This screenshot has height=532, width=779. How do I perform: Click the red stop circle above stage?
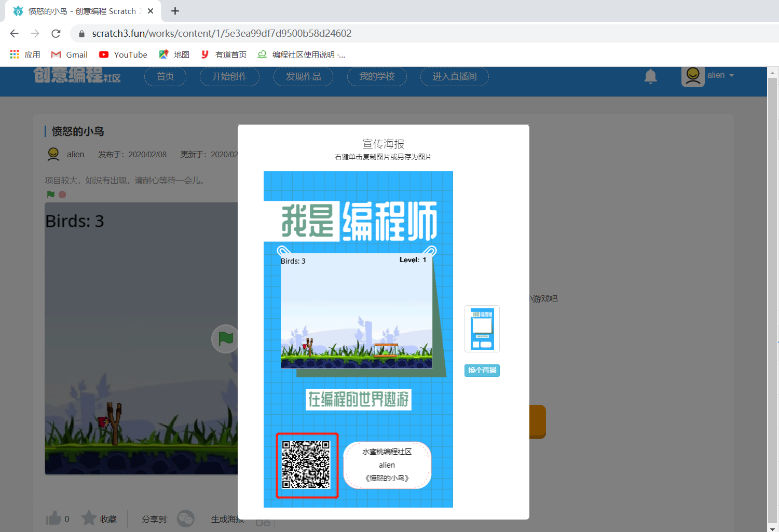pyautogui.click(x=62, y=195)
